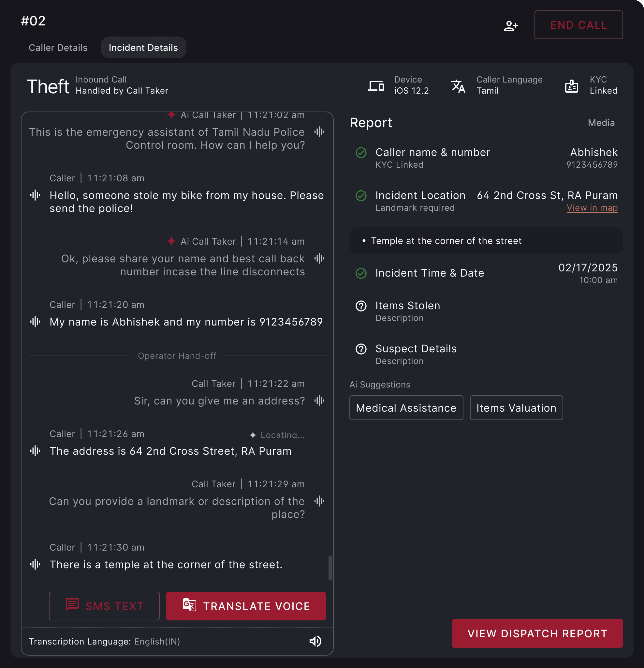Click the KYC Linked badge icon
This screenshot has height=668, width=644.
tap(571, 86)
